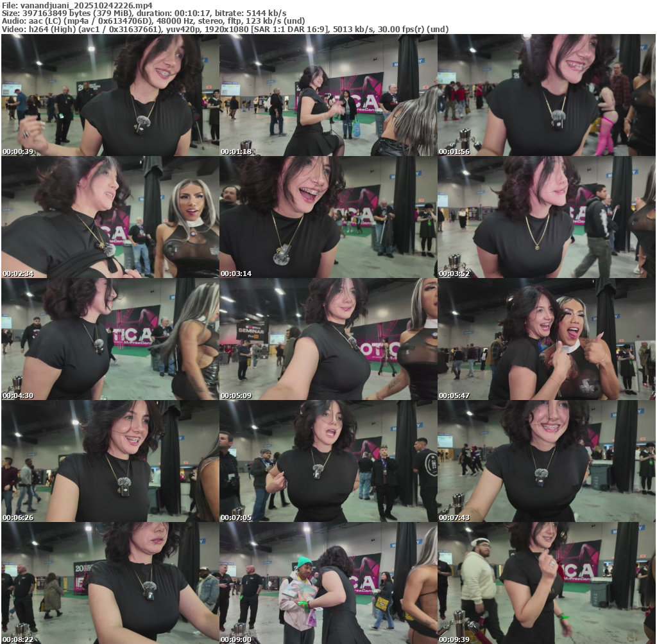Select the thumbnail at 00:03:14
The image size is (657, 644).
point(328,217)
